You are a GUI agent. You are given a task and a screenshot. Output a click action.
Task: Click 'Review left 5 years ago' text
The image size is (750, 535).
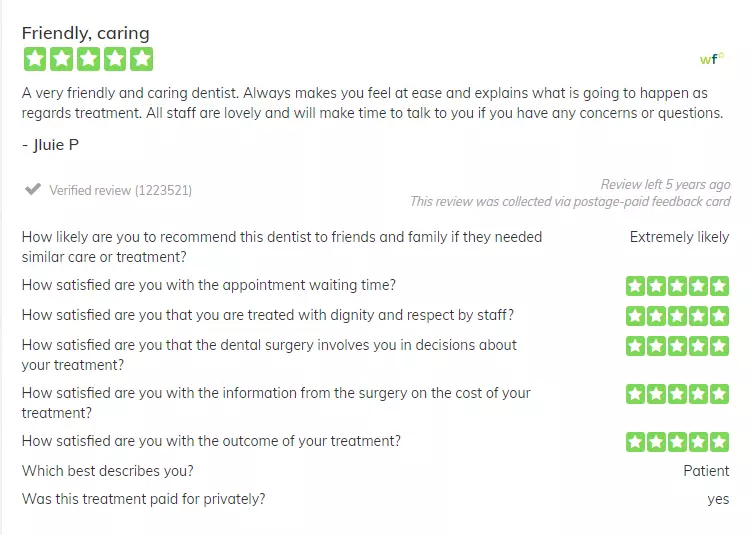(665, 185)
